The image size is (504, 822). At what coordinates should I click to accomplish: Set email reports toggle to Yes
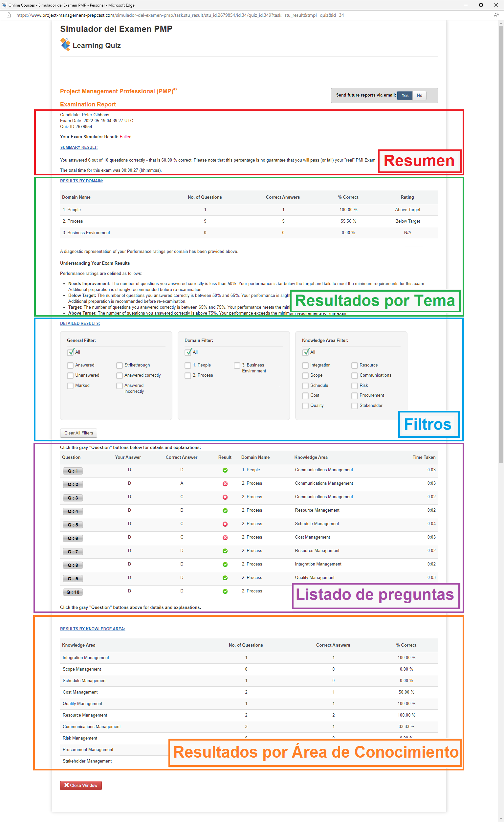pos(405,96)
